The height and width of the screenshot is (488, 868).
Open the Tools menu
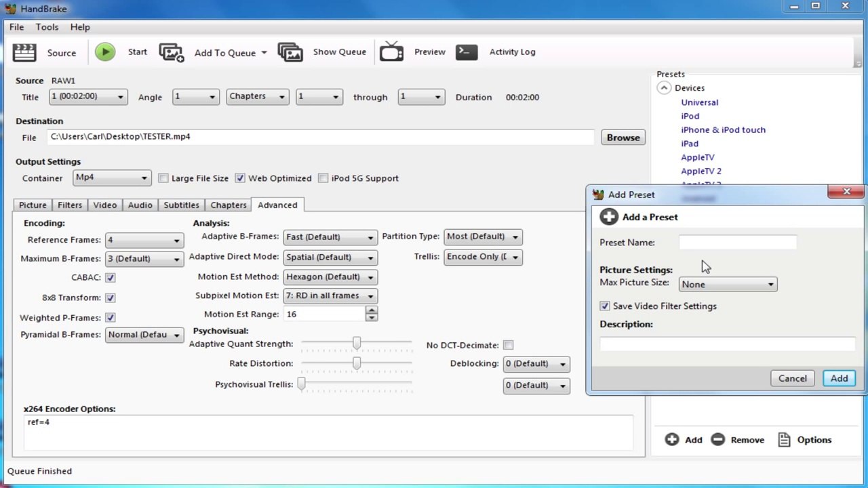point(47,27)
